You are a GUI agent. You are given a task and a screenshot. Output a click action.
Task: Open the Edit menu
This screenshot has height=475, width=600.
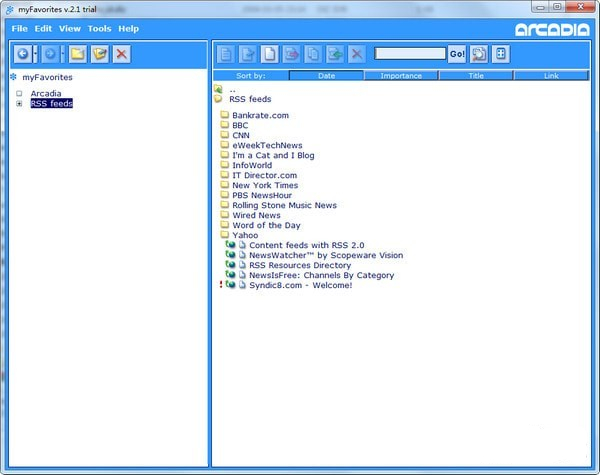43,29
